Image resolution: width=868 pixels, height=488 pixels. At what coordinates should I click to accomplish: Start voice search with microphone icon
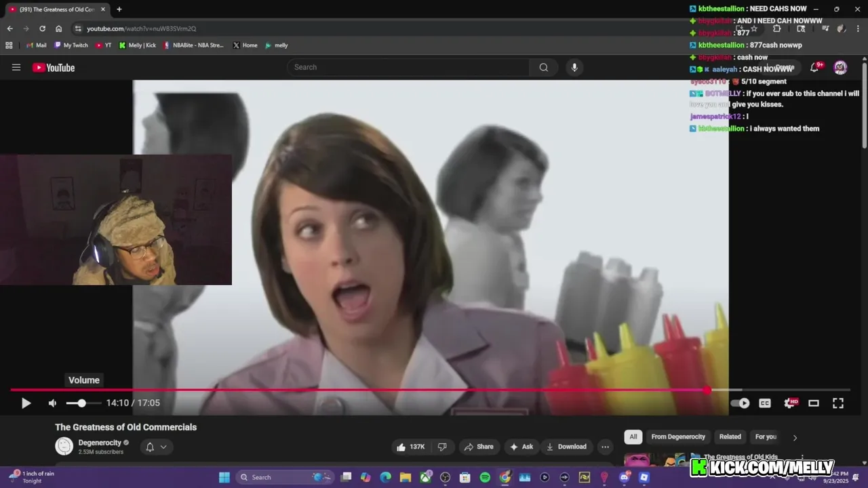(x=574, y=67)
